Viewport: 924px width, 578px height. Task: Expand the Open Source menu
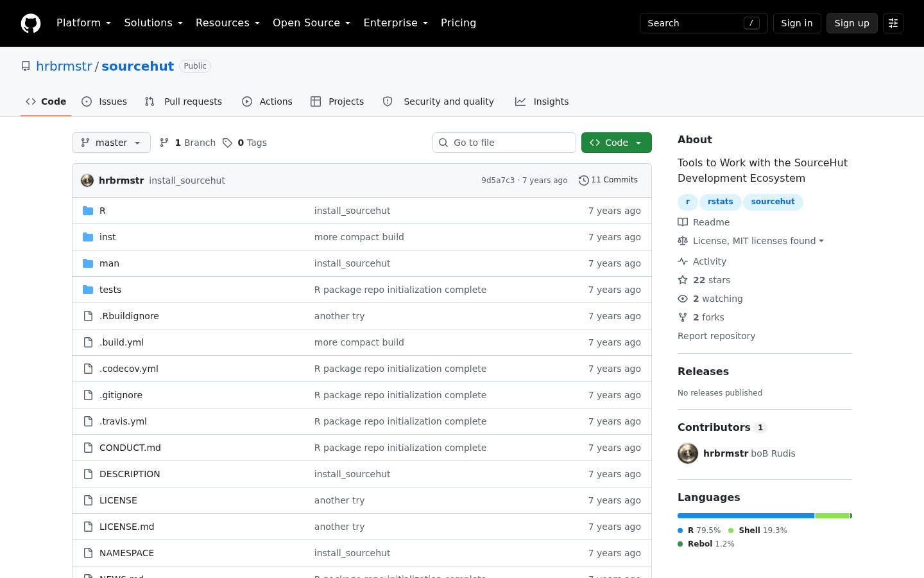tap(311, 23)
